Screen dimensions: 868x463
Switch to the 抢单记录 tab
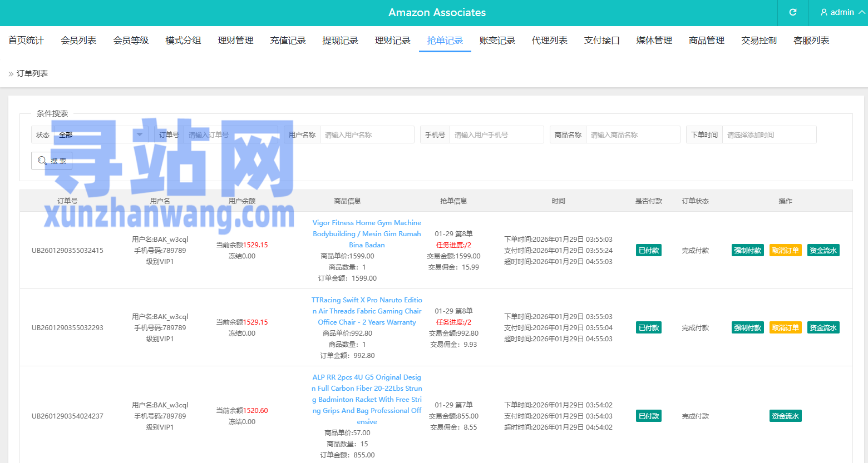click(445, 41)
